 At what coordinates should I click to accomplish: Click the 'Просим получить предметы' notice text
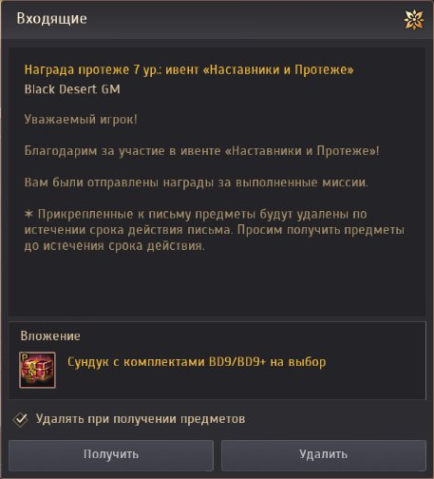pos(321,230)
